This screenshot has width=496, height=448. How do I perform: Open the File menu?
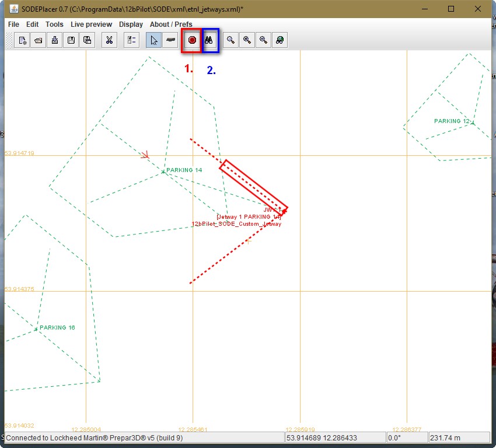coord(13,24)
